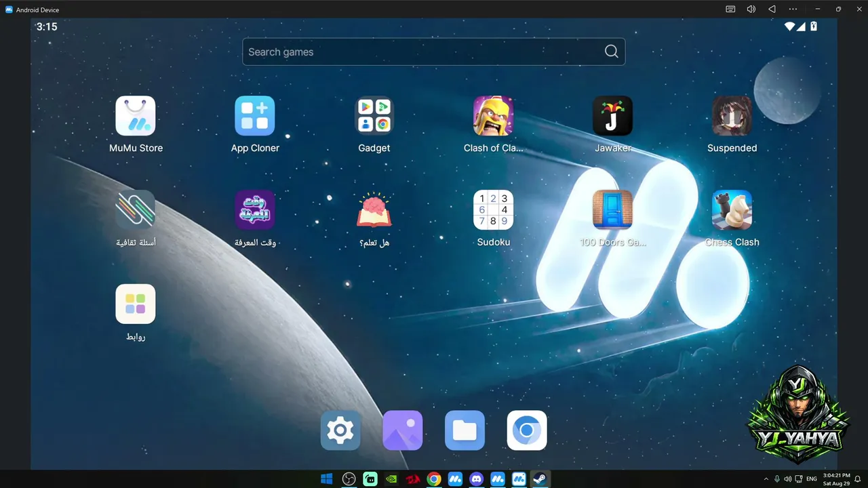Open the red dragon taskbar app
This screenshot has width=868, height=488.
coord(412,479)
